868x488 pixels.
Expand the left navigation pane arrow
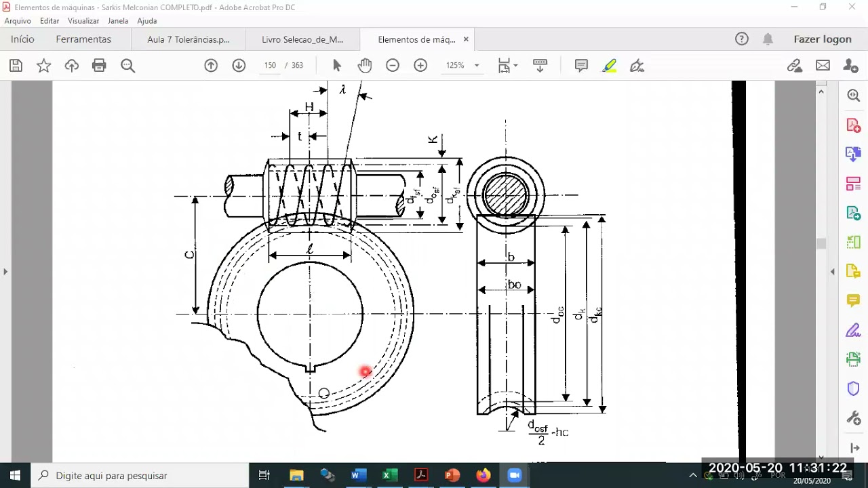click(5, 272)
